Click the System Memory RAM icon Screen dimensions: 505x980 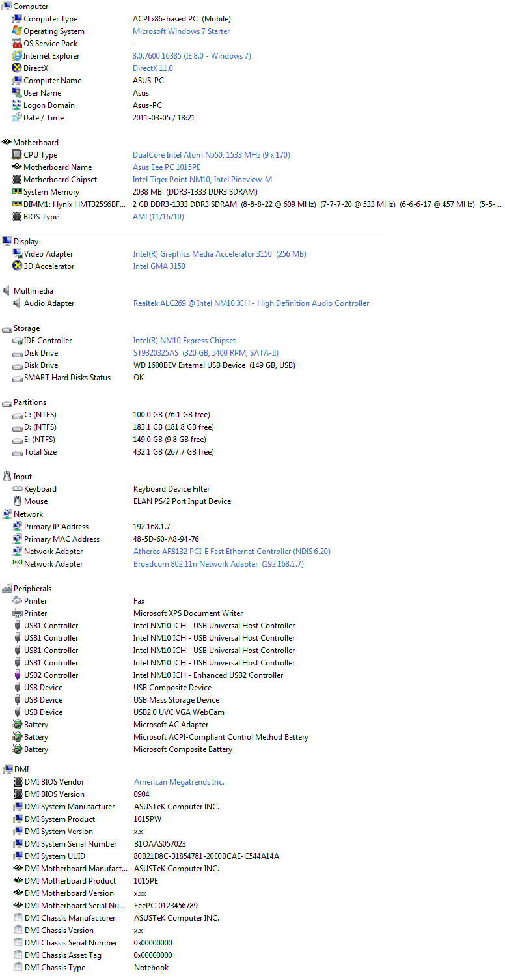17,191
